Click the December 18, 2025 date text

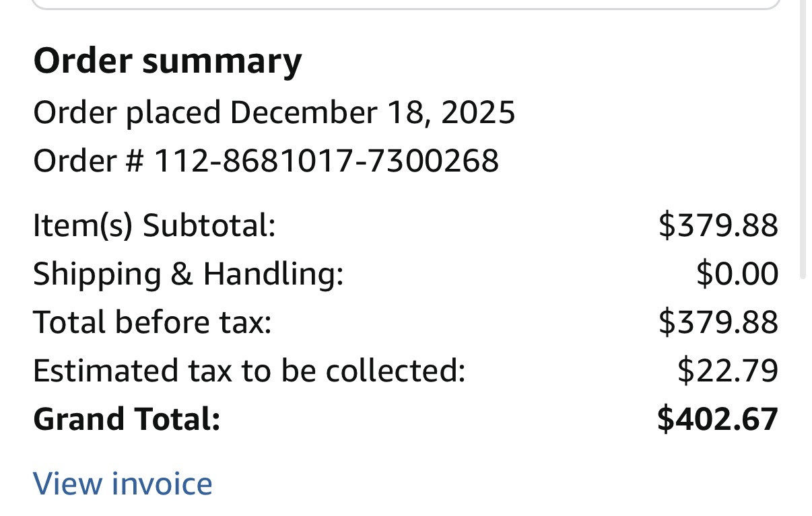[372, 112]
